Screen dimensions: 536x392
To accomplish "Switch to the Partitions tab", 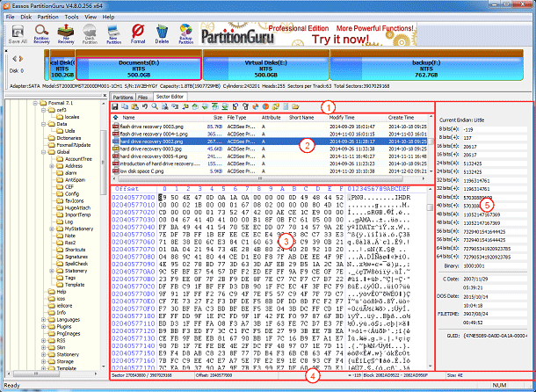I will point(123,98).
